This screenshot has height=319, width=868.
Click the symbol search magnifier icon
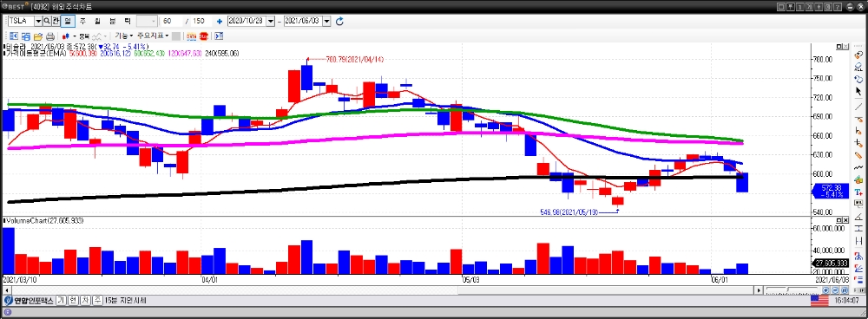click(x=47, y=21)
